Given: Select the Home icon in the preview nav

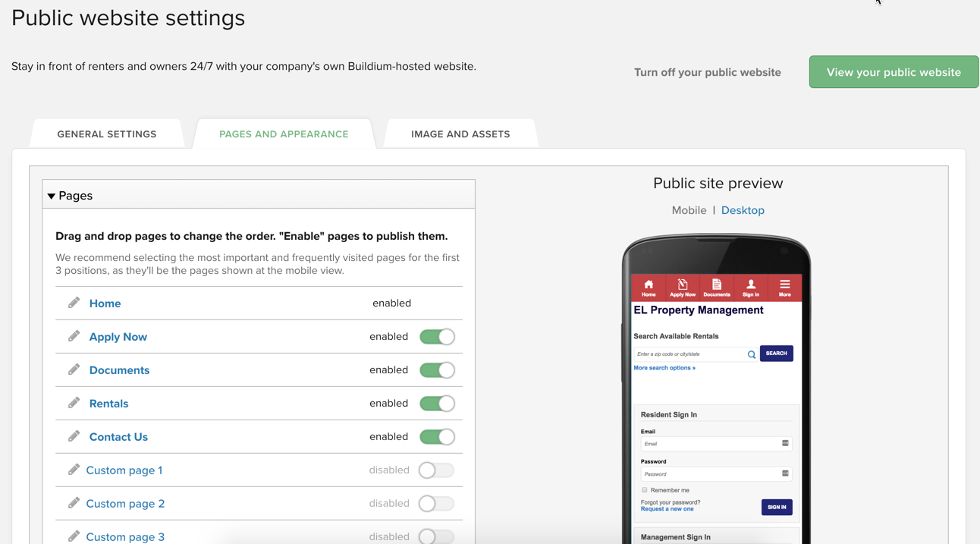Looking at the screenshot, I should 648,287.
